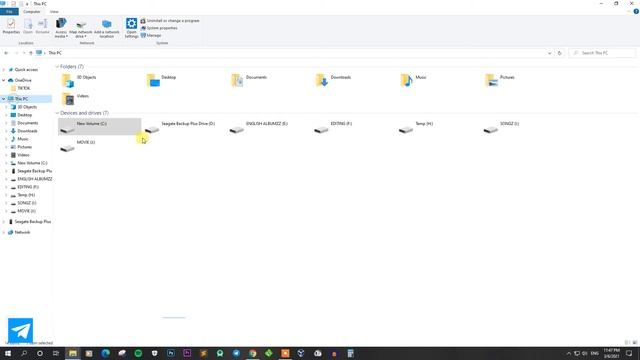
Task: Go back with the Back arrow
Action: point(6,53)
